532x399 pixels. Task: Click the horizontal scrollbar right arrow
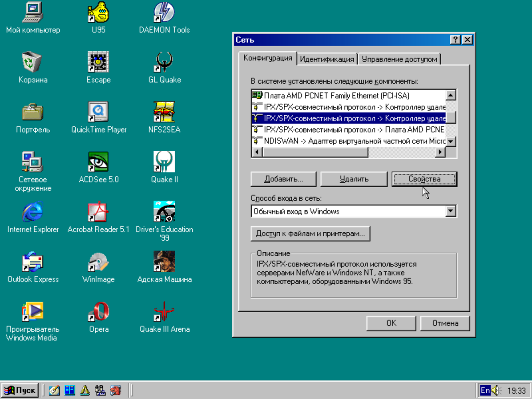tap(440, 152)
